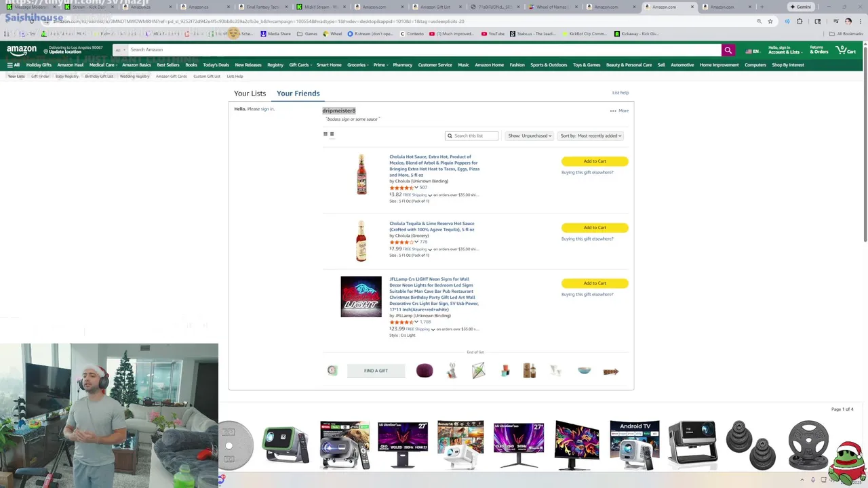
Task: Open the Sort by: Most recently added dropdown
Action: click(x=590, y=136)
